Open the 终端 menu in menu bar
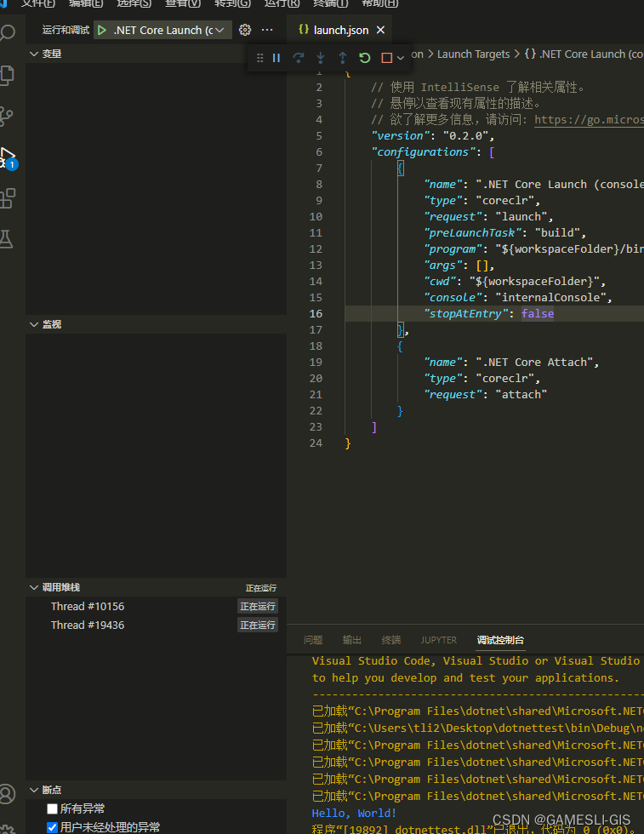 [331, 3]
